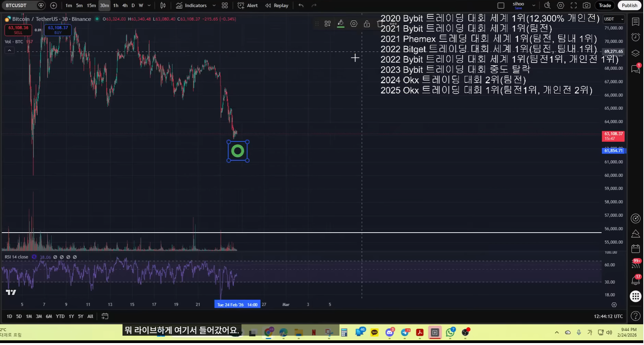Open the chats panel icon with badge
Screen dimensions: 644x345
coord(635,69)
